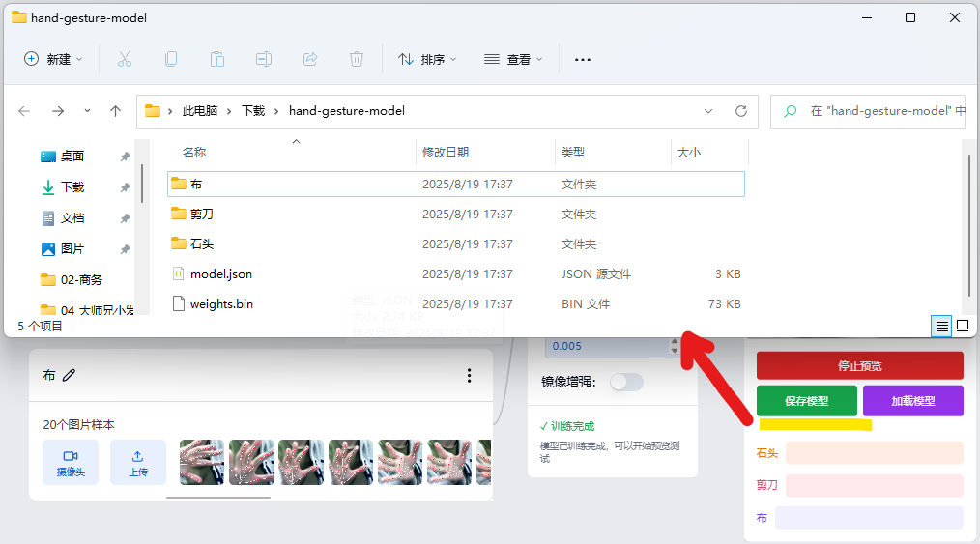Click the 训练完成 status text
The image size is (980, 544).
(572, 426)
